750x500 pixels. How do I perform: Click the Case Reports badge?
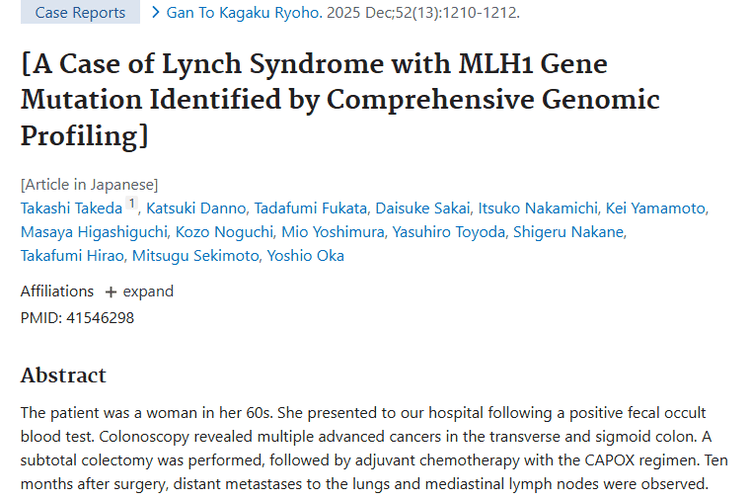point(80,13)
